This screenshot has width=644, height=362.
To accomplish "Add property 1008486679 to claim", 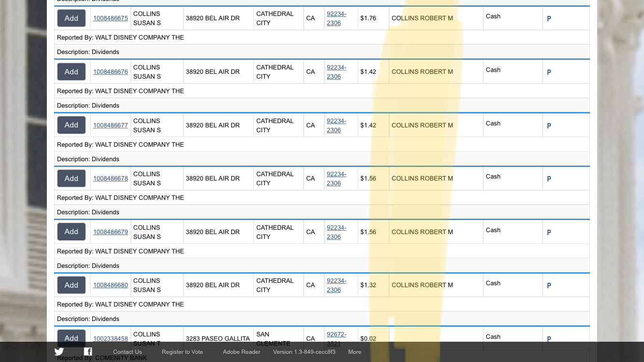I will coord(71,232).
